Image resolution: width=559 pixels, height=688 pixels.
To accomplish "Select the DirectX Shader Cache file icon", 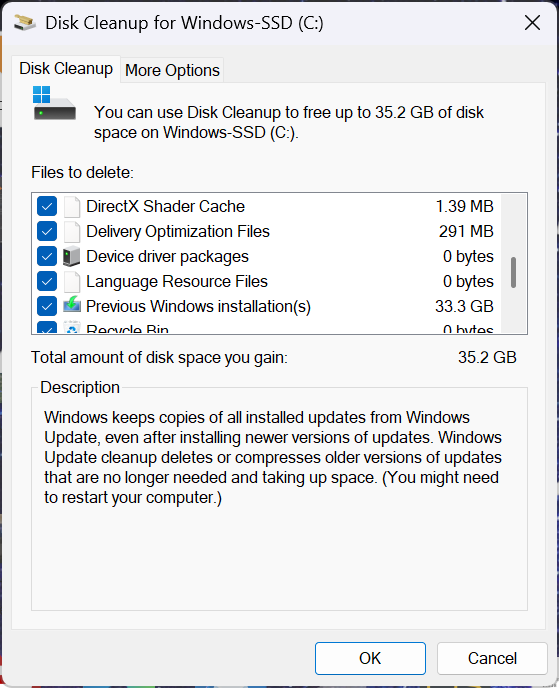I will [x=72, y=207].
